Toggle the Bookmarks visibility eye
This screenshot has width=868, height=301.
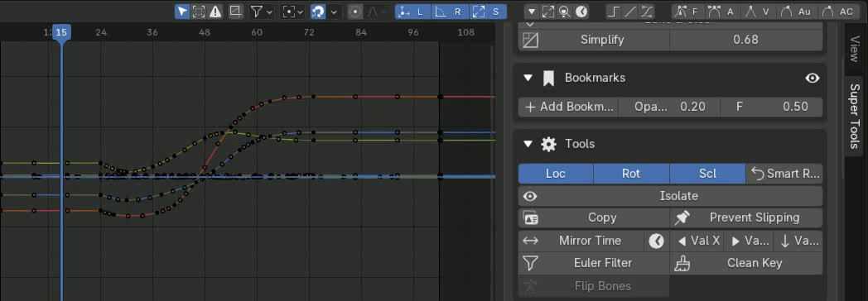pos(812,79)
